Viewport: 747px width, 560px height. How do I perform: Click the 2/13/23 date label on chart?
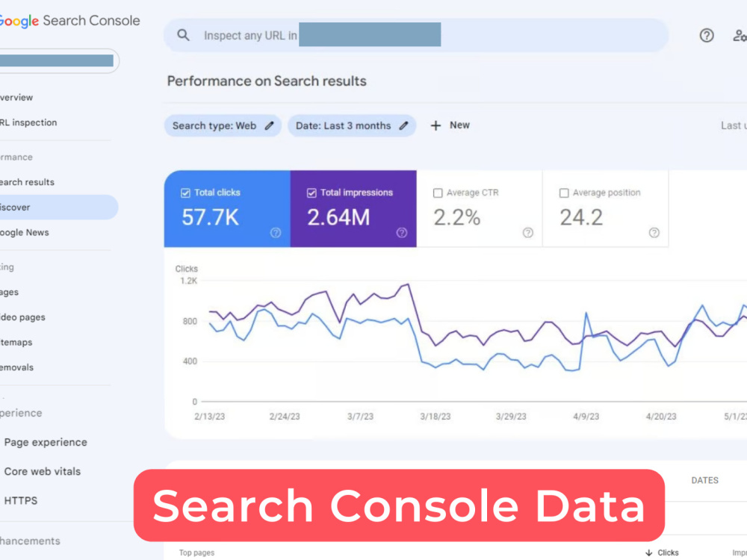click(x=210, y=417)
